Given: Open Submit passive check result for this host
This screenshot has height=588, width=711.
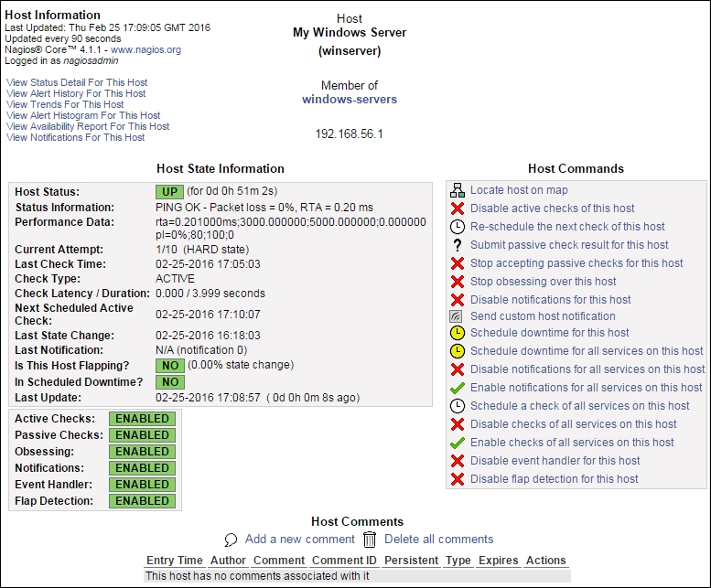Looking at the screenshot, I should [569, 245].
